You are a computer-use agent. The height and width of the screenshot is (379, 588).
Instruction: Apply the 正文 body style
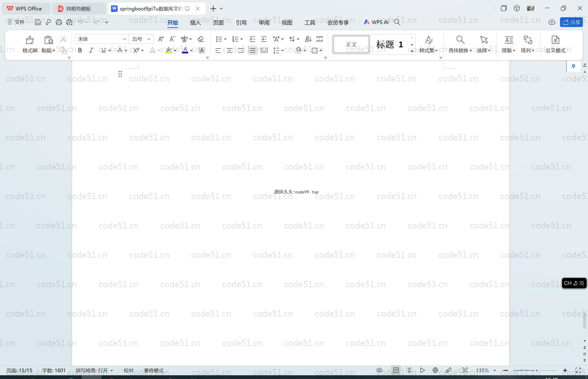pos(351,45)
